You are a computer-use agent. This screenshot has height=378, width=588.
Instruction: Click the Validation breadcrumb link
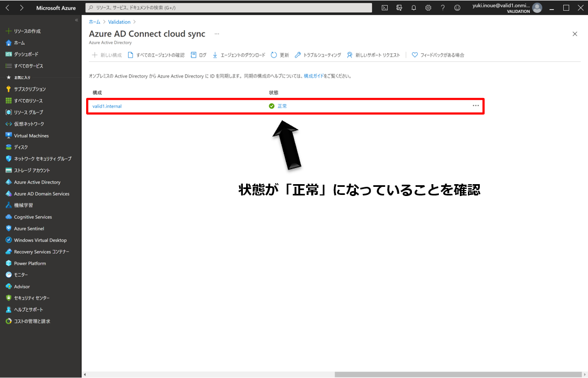click(x=119, y=22)
